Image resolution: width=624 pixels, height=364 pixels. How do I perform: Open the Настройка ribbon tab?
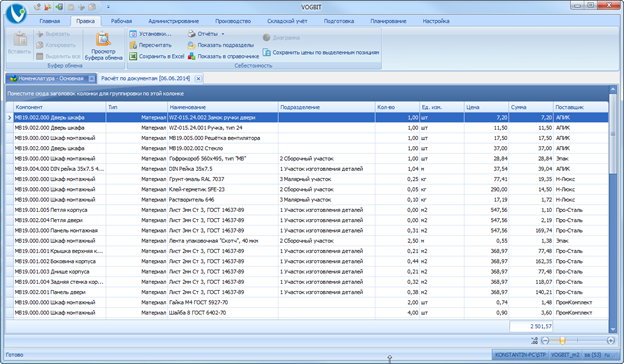436,21
